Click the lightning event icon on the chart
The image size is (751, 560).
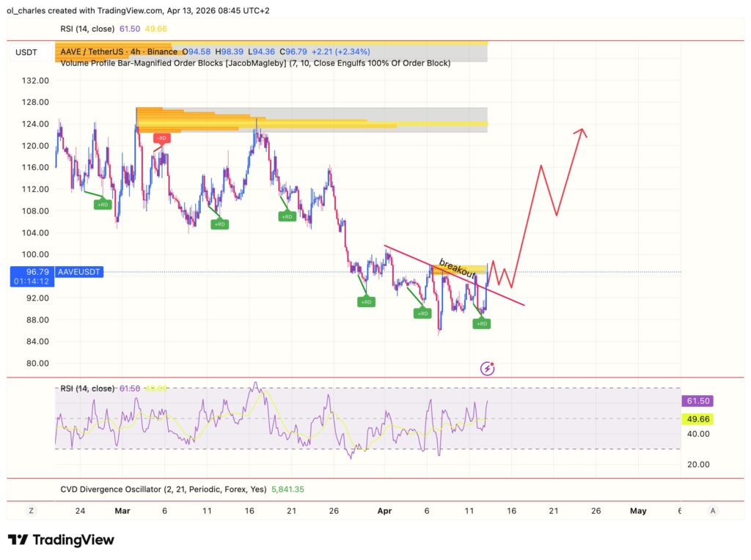click(487, 368)
